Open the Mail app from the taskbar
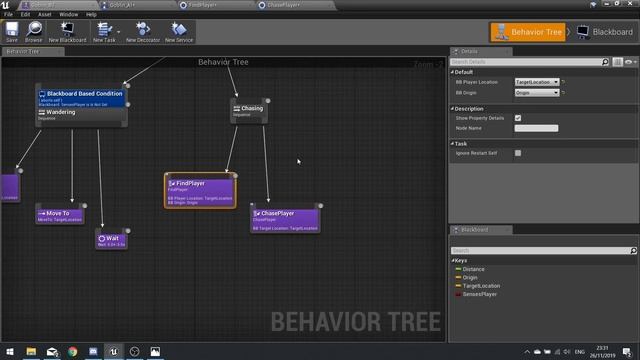Screen dimensions: 640x360 click(x=52, y=351)
